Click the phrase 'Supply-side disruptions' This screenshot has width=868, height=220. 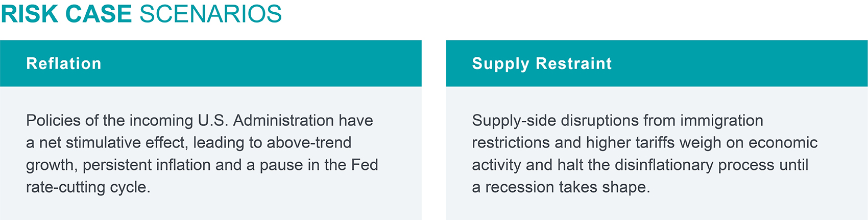coord(556,120)
